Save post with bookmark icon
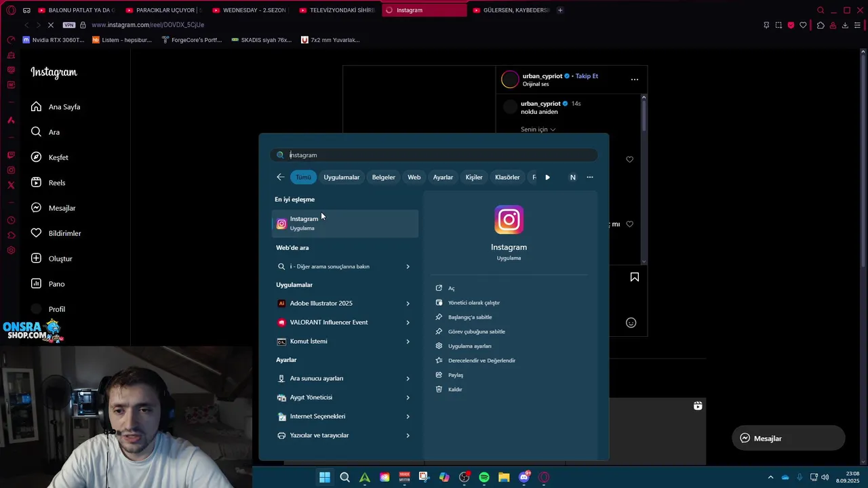Viewport: 868px width, 488px height. pos(635,277)
